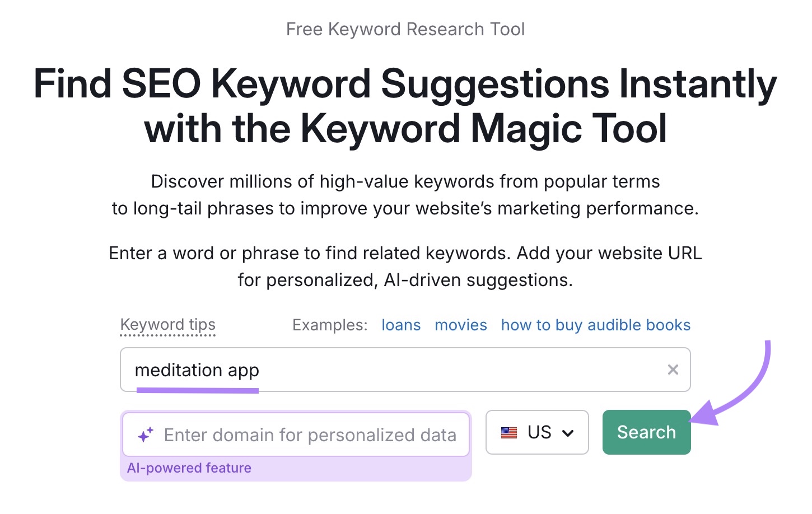The image size is (812, 514).
Task: Select 'how to buy audible books' example
Action: pyautogui.click(x=596, y=325)
